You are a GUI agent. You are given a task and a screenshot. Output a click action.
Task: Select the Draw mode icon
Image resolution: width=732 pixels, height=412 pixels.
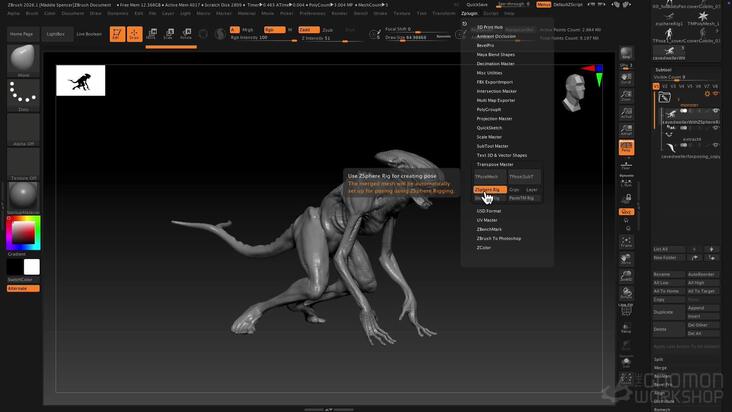coord(134,34)
